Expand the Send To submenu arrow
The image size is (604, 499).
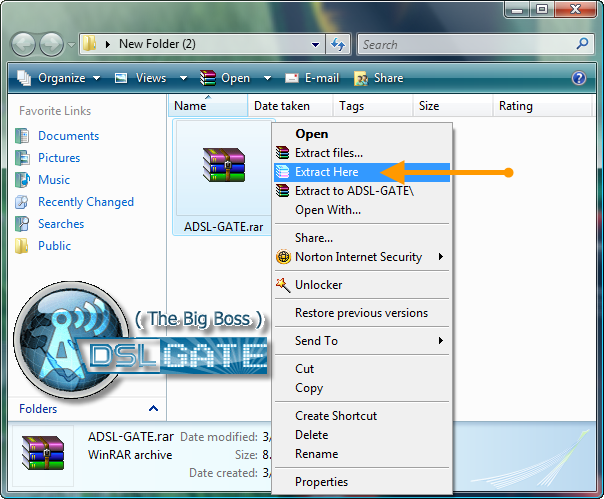(441, 341)
